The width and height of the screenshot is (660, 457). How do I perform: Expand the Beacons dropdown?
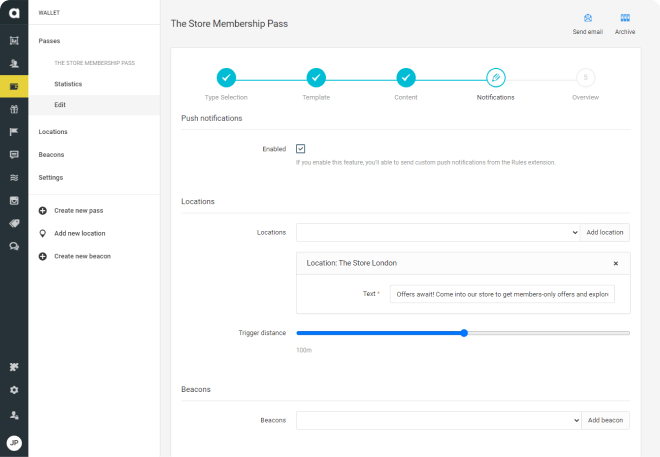(438, 420)
